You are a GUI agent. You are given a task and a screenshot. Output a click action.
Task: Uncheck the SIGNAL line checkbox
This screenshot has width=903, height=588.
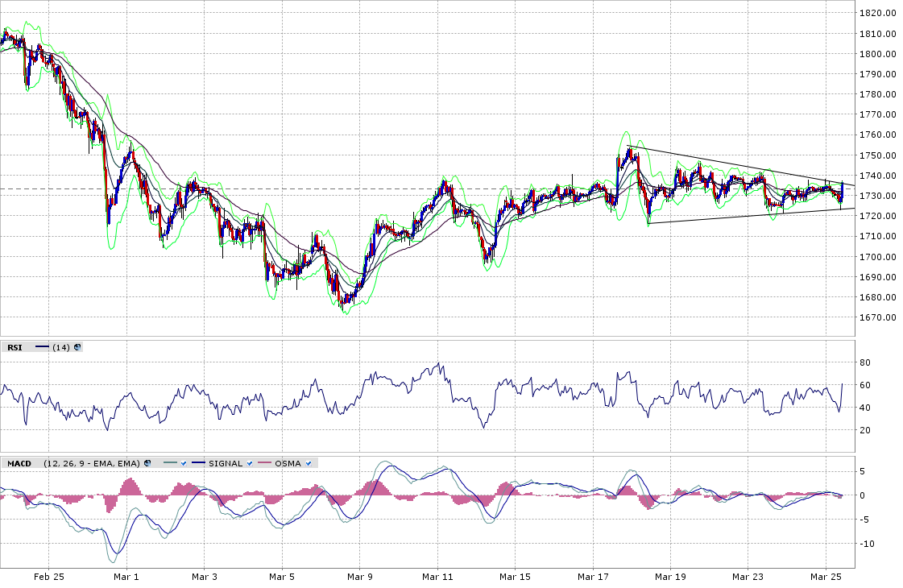tap(250, 463)
